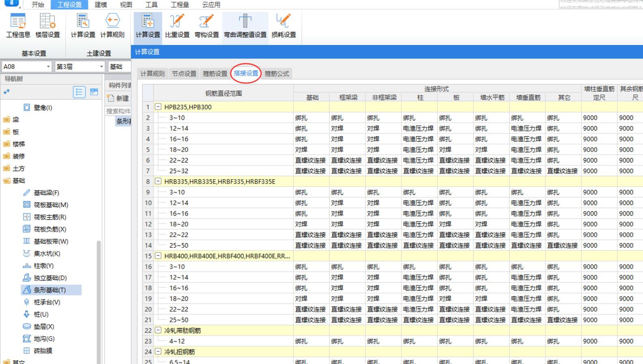Expand 装修 category in navigation tree

(6, 156)
